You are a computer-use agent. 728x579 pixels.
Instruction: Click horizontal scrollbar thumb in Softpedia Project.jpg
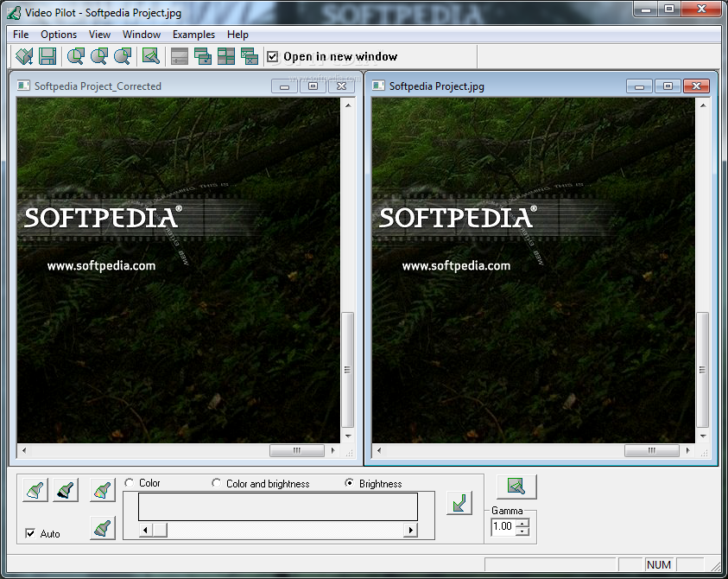tap(652, 450)
